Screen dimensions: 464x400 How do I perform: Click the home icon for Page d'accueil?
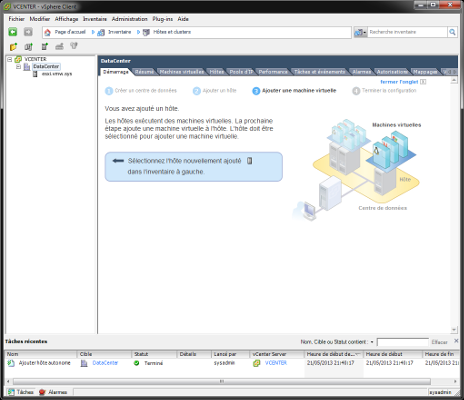tap(47, 32)
